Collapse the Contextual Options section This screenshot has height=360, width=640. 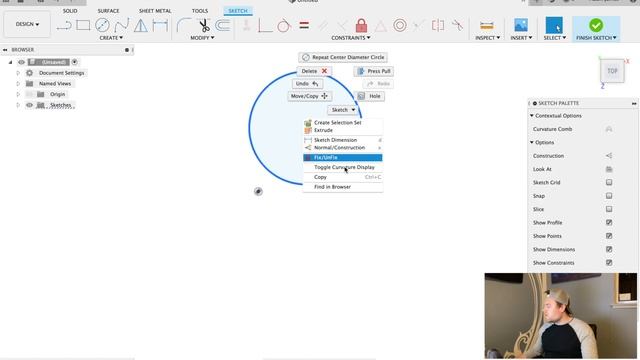click(532, 116)
